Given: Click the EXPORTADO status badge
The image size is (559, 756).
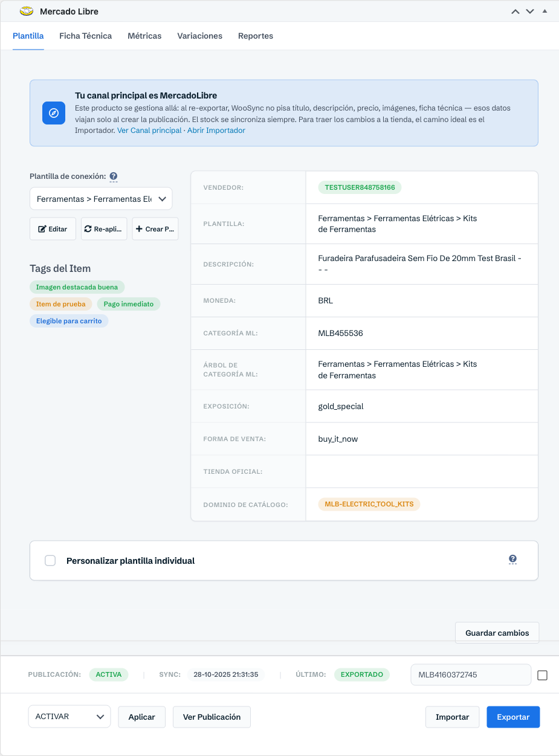Looking at the screenshot, I should tap(362, 674).
